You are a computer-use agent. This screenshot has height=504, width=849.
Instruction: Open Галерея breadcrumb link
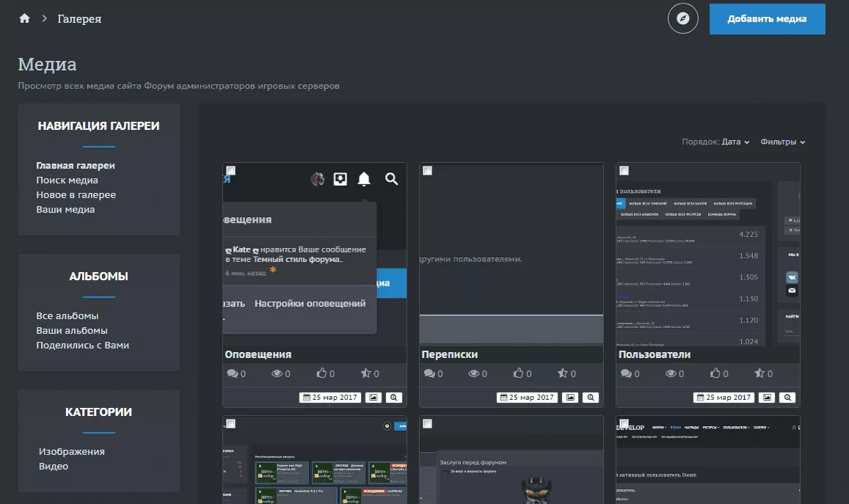click(x=79, y=19)
